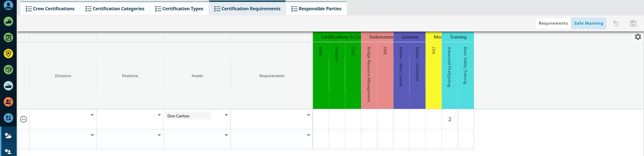644x156 pixels.
Task: Open the light-blue ship module icon
Action: (x=8, y=85)
